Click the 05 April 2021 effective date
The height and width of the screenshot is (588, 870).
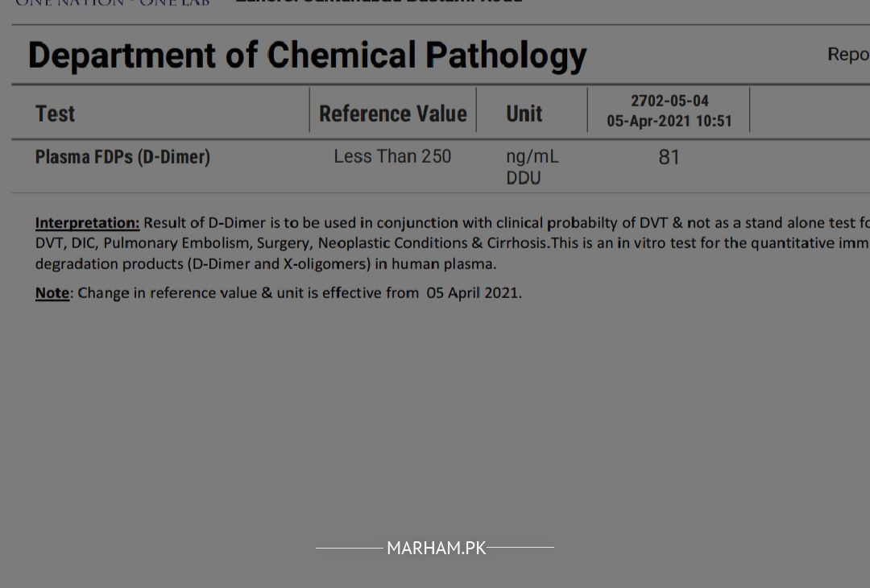coord(473,293)
